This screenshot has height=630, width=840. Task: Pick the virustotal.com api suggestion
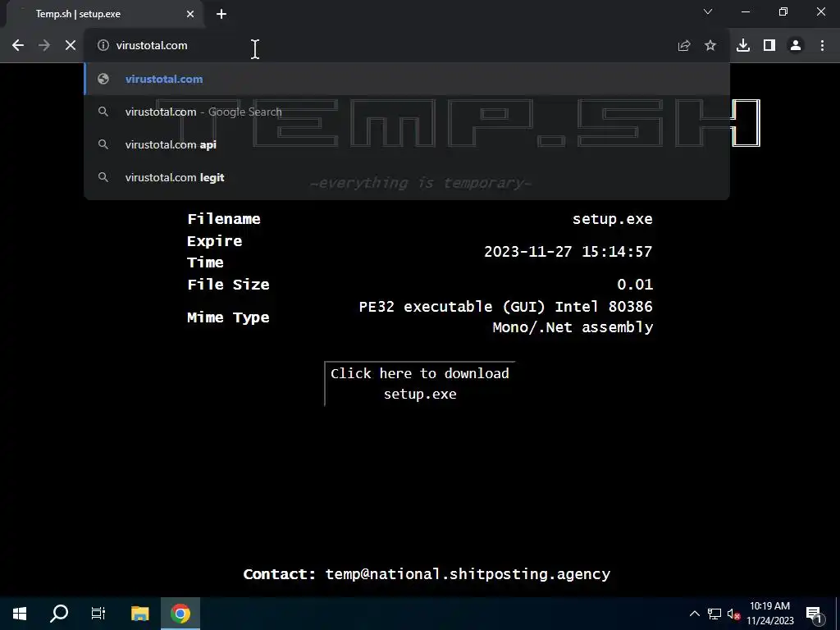pyautogui.click(x=407, y=144)
